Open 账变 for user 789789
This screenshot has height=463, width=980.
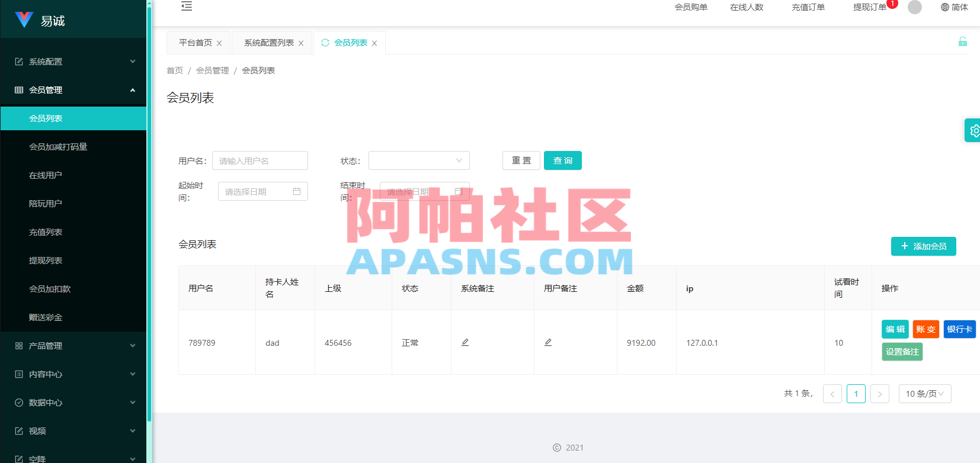coord(926,329)
